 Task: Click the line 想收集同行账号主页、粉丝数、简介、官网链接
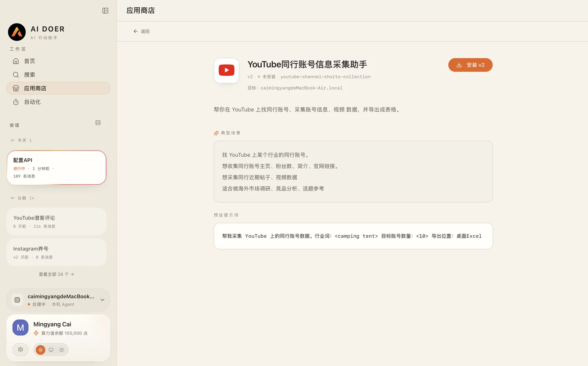(281, 166)
